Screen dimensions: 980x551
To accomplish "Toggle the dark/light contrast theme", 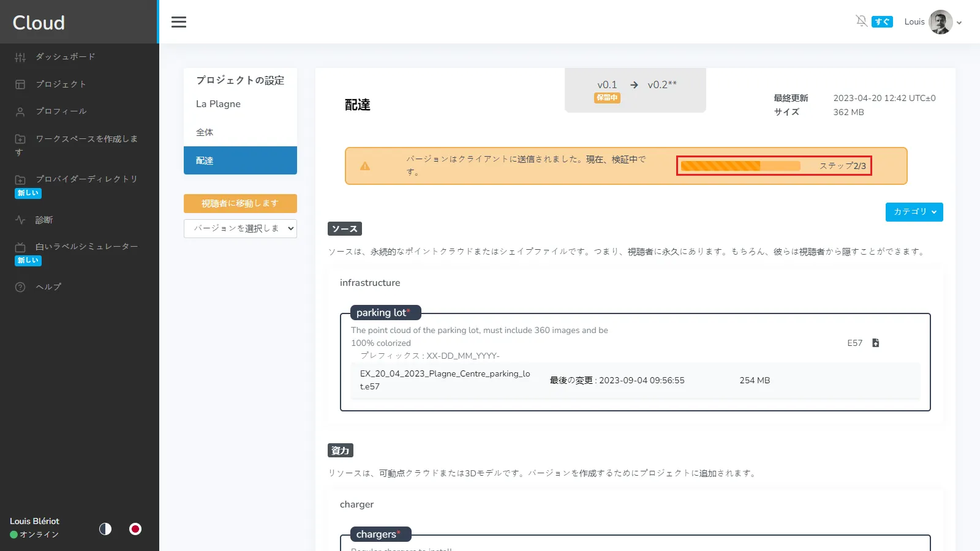I will coord(105,529).
